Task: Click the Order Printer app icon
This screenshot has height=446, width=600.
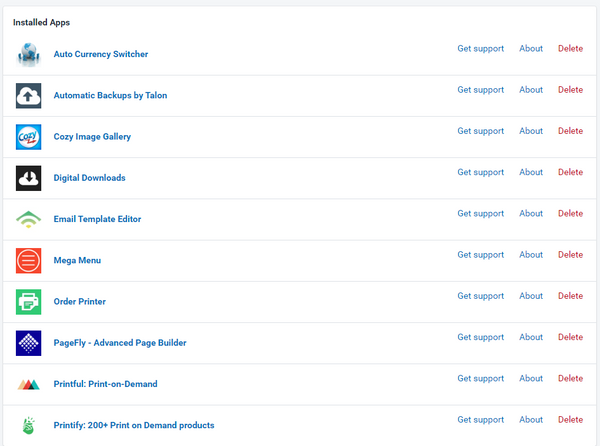Action: (28, 302)
